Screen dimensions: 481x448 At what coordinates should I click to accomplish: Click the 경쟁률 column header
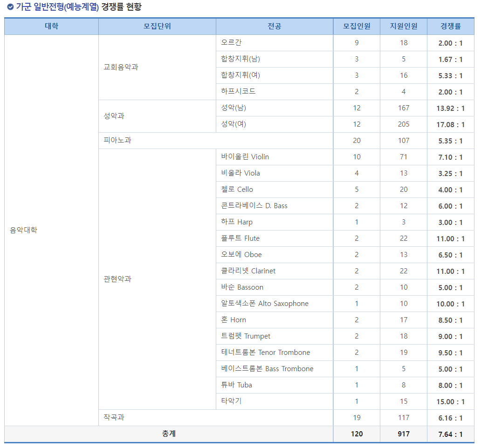point(450,26)
